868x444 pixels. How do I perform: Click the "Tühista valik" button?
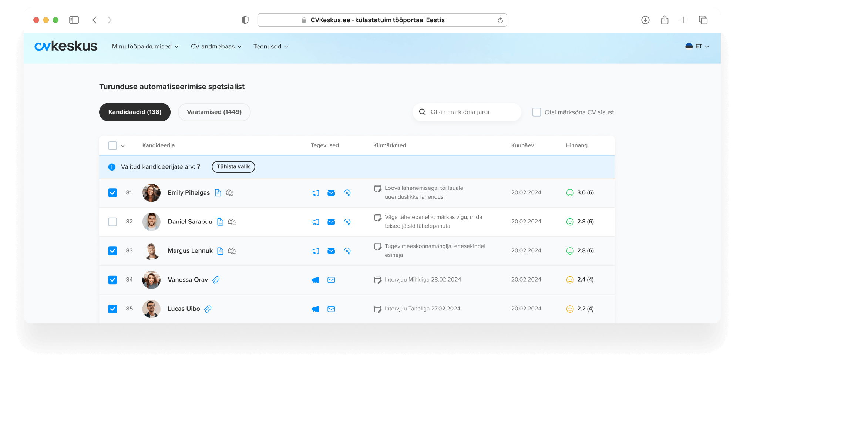[x=233, y=167]
